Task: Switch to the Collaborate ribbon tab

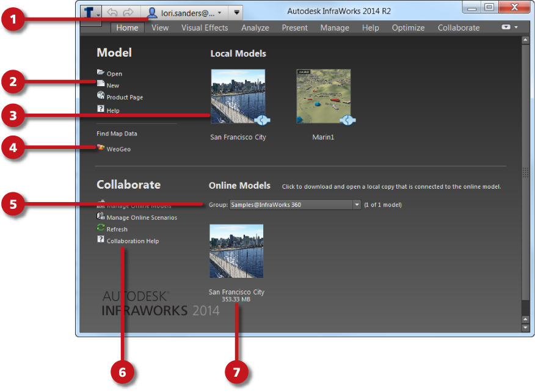Action: pos(459,27)
